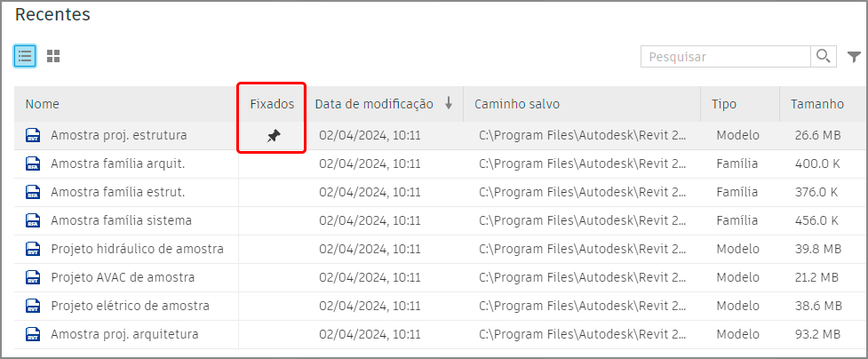Sort by Nome column header

[43, 104]
